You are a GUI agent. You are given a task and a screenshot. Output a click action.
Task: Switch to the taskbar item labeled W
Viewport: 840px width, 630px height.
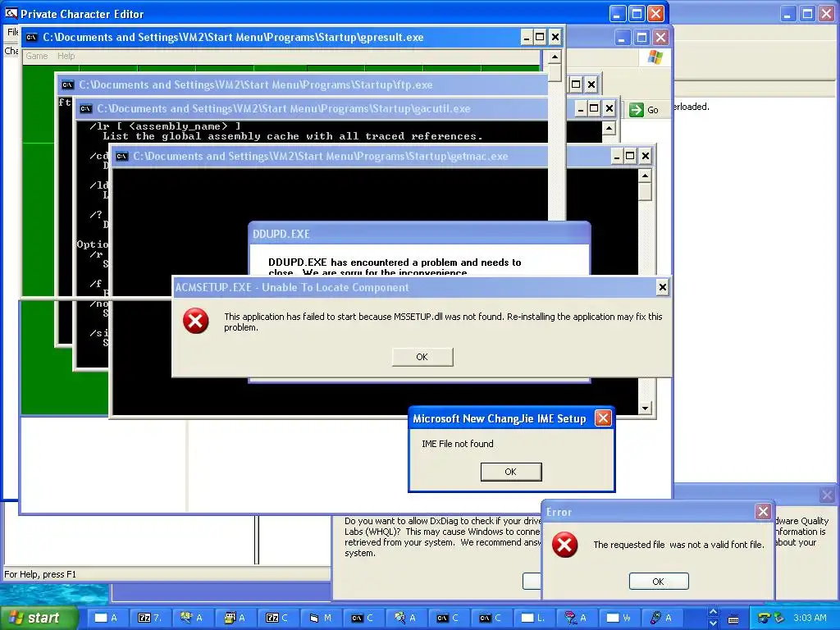click(x=619, y=618)
